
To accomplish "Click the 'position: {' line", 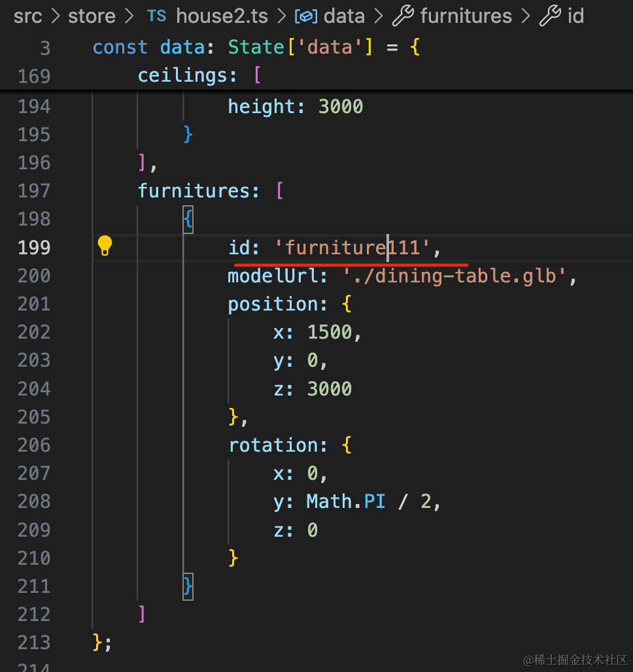I will point(290,304).
